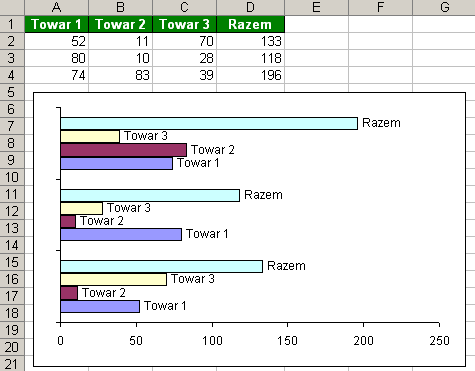This screenshot has height=371, width=475.
Task: Select cell containing 28
Action: [x=184, y=58]
